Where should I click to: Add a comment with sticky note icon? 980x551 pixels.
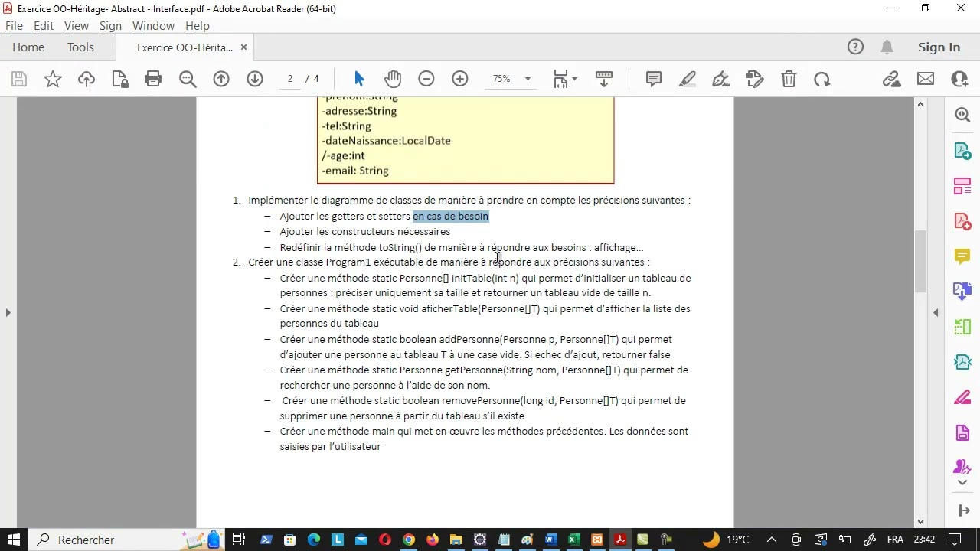654,79
